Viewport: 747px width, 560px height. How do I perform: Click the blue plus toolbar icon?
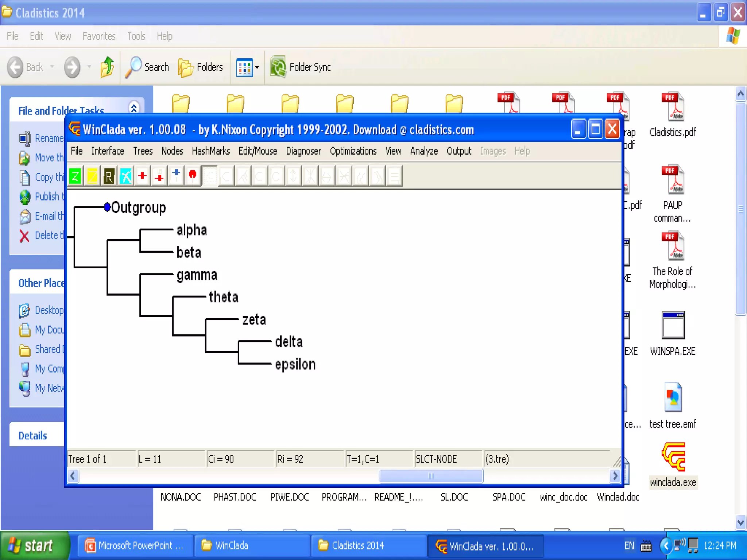[x=176, y=176]
